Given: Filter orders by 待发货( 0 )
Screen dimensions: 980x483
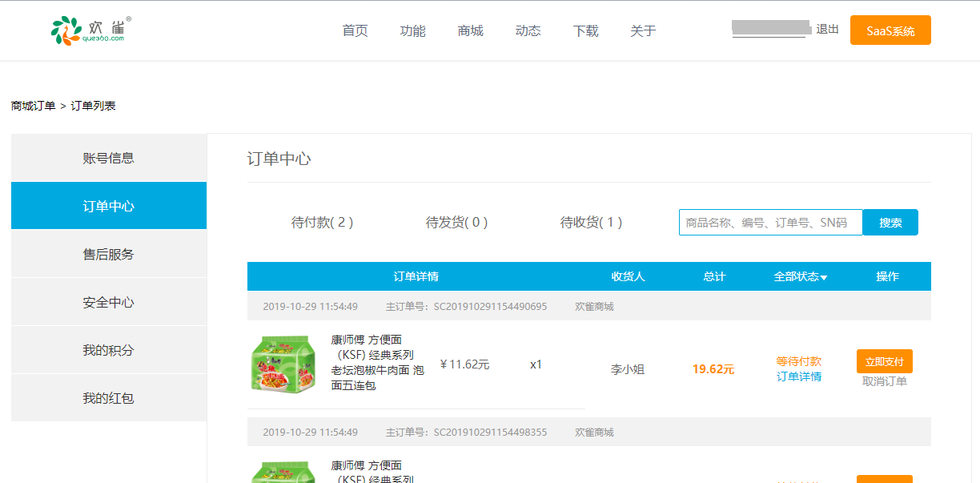Looking at the screenshot, I should [456, 222].
